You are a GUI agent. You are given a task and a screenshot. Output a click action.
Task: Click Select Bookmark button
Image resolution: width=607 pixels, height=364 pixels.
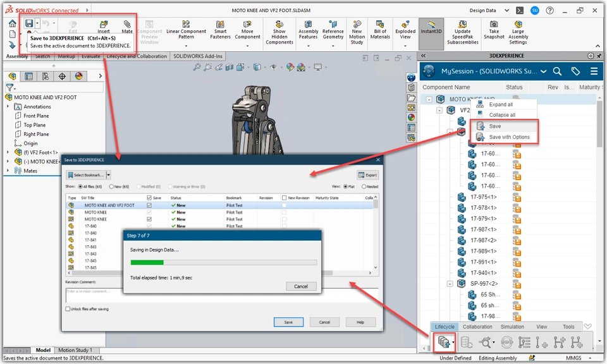(86, 175)
